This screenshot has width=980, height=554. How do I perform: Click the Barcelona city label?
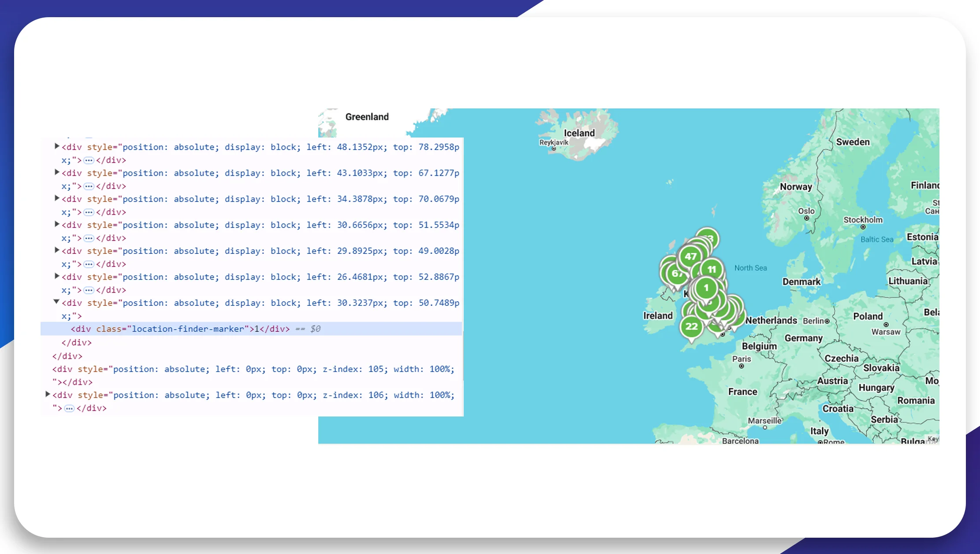[x=740, y=441]
